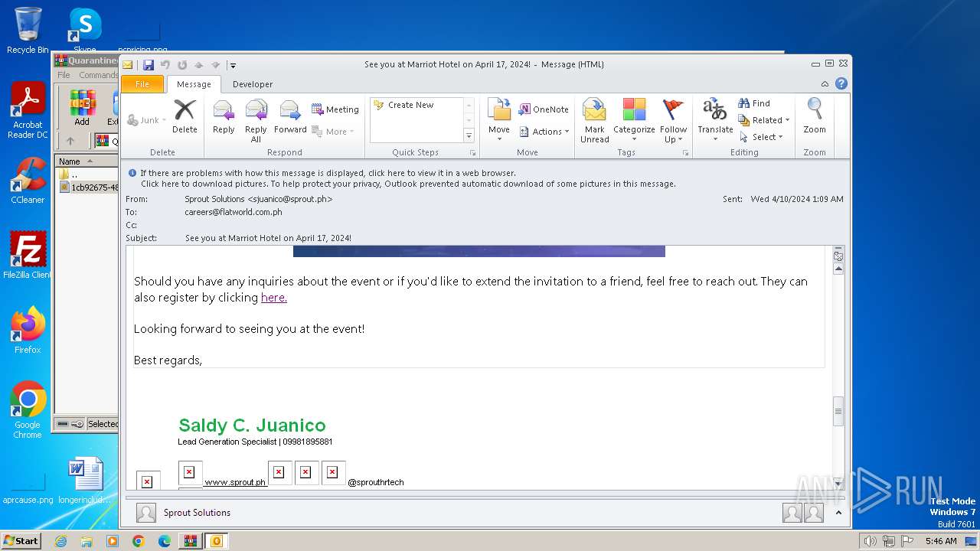Open Acrobat Reader DC desktop icon
The width and height of the screenshot is (980, 551).
pos(28,110)
